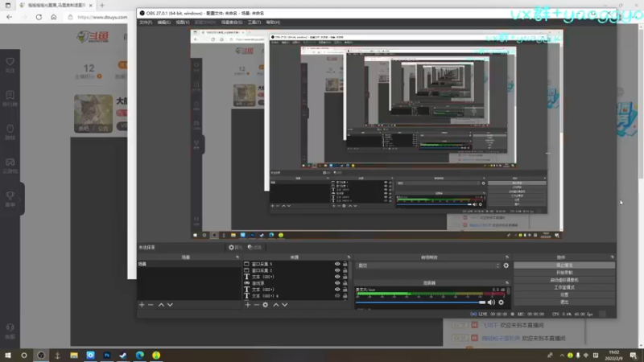Screen dimensions: 644x362
Task: Toggle visibility of the game source row
Action: point(337,283)
